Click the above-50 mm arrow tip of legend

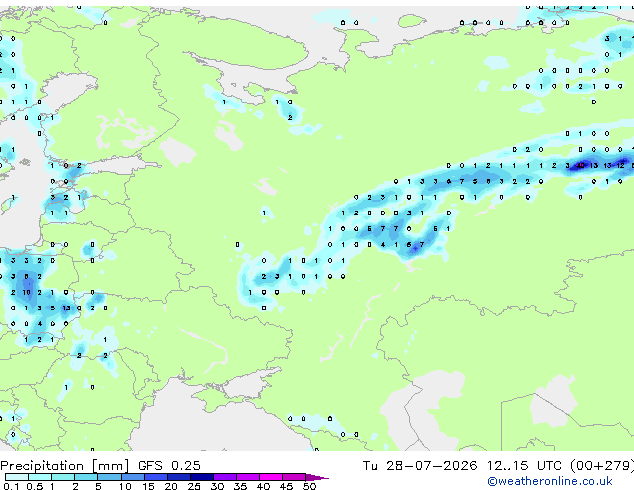[317, 477]
